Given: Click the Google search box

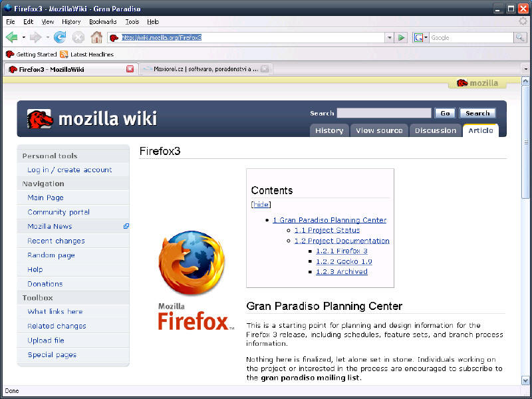Looking at the screenshot, I should pos(471,38).
